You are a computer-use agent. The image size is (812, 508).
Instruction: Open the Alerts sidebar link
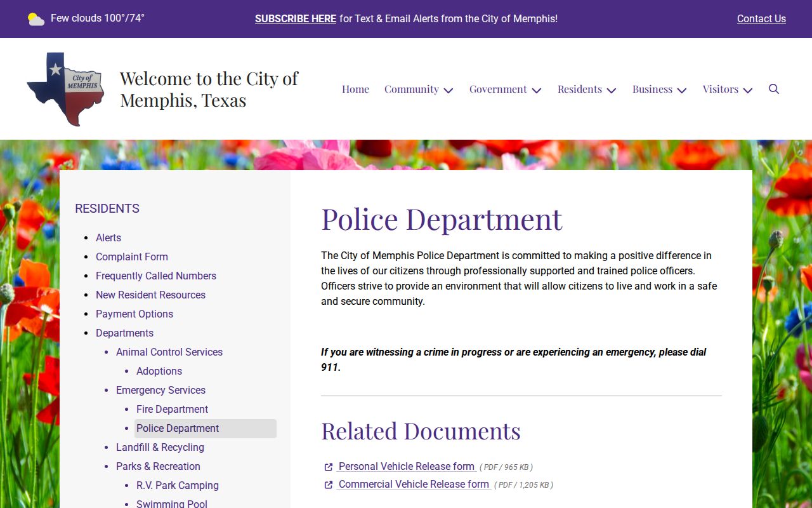tap(108, 237)
